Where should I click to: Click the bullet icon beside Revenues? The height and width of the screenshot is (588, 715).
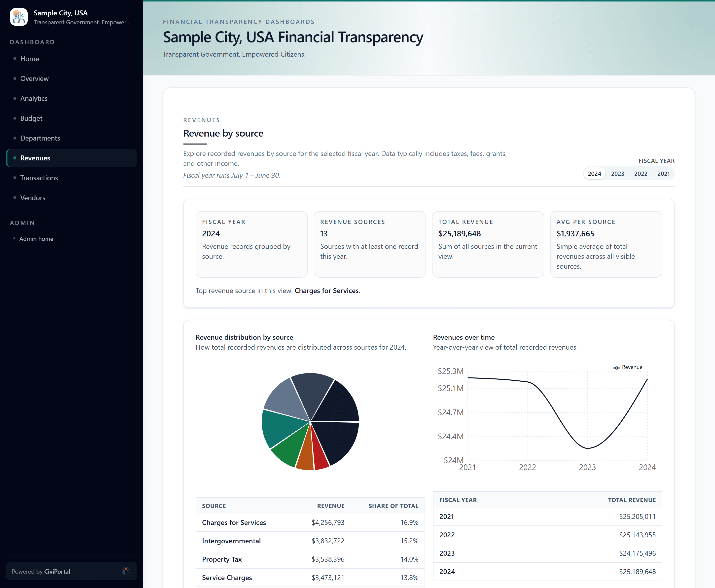pyautogui.click(x=15, y=158)
